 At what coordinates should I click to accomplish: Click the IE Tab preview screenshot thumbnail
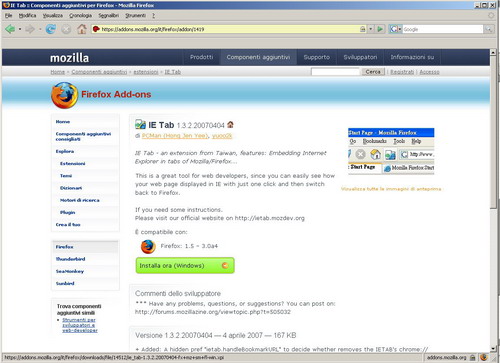[391, 151]
